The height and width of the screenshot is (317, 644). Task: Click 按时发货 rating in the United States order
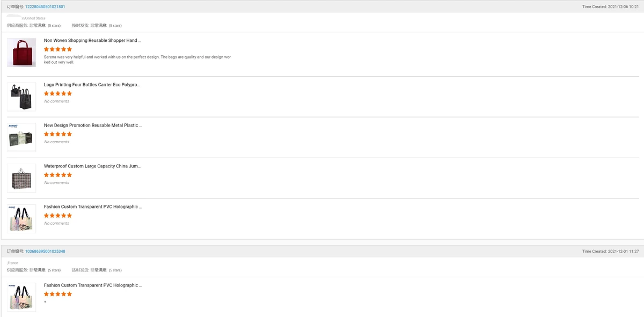point(97,25)
